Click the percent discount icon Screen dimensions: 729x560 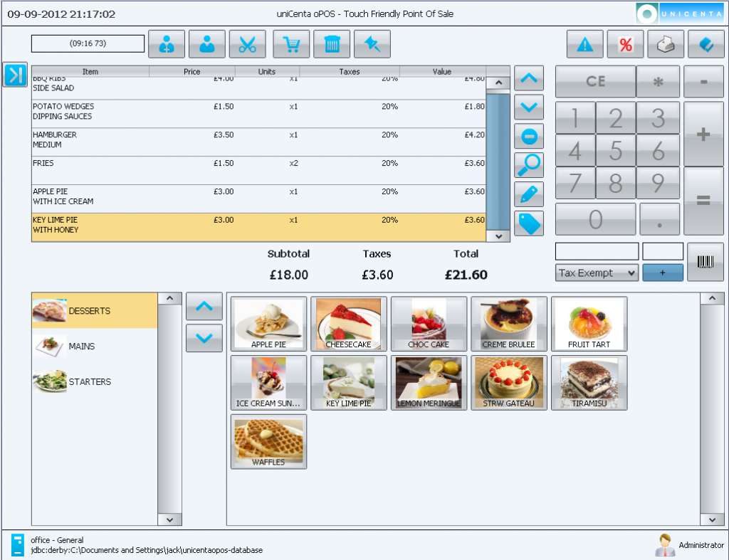(625, 44)
